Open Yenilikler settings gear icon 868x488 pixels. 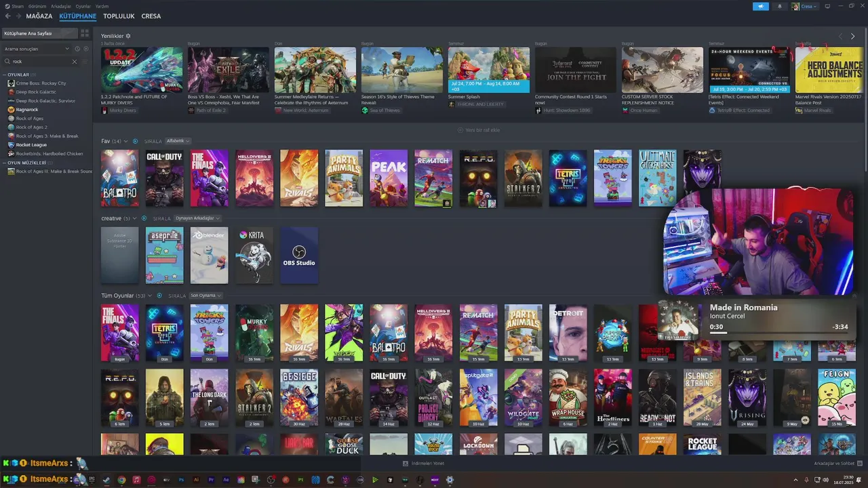[x=128, y=36]
